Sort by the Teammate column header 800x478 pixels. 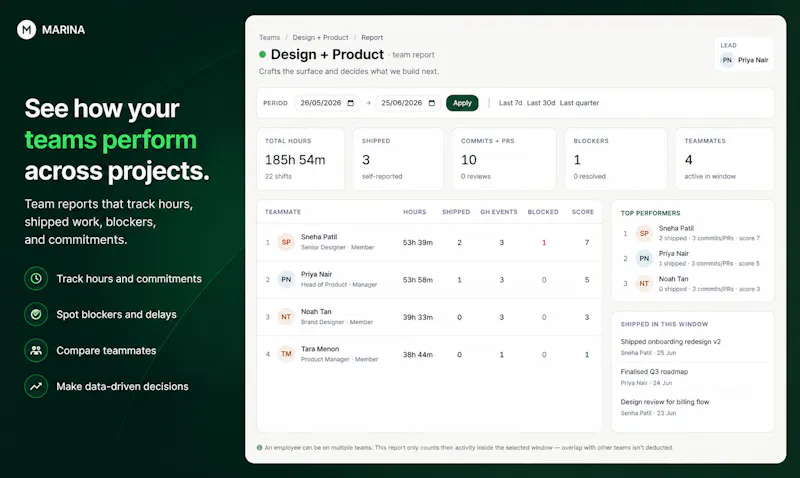[x=283, y=212]
